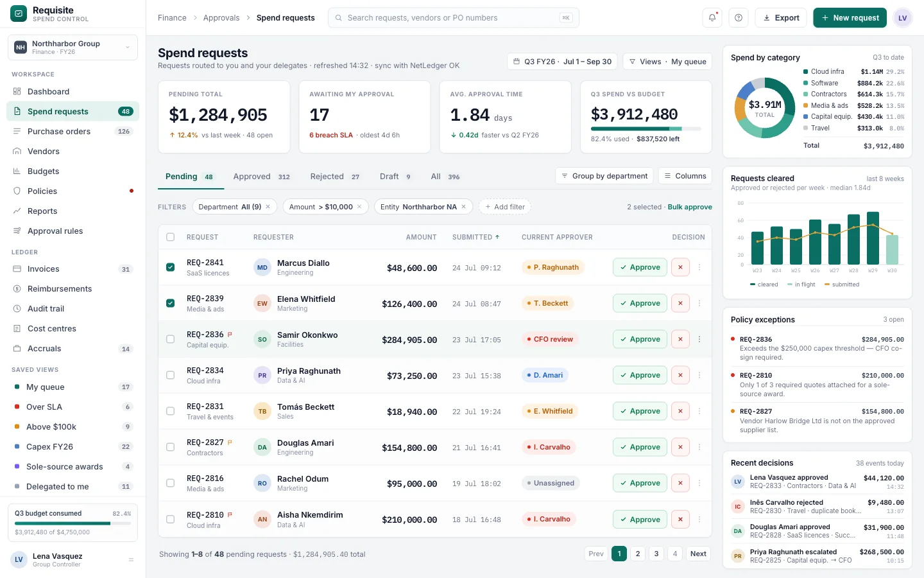Select the REQ-2834 row checkbox
Screen dimensions: 924x578
170,375
